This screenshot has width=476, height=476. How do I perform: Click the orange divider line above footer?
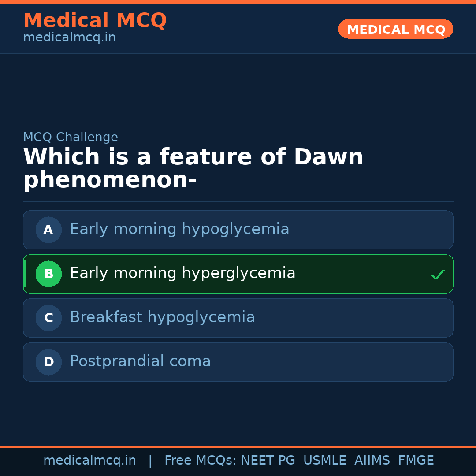[x=238, y=446]
